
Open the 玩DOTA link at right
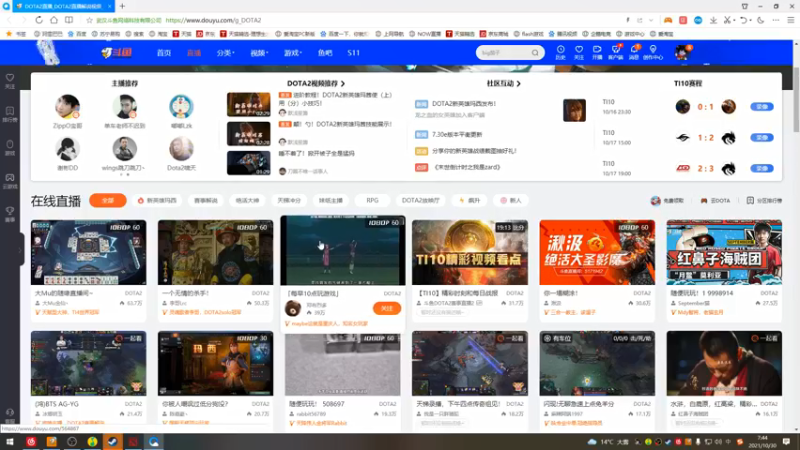(715, 201)
